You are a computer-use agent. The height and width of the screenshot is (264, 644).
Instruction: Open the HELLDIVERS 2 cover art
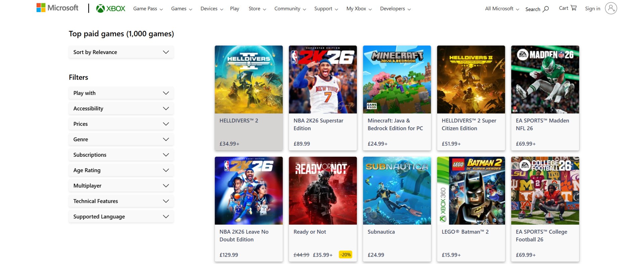click(249, 80)
